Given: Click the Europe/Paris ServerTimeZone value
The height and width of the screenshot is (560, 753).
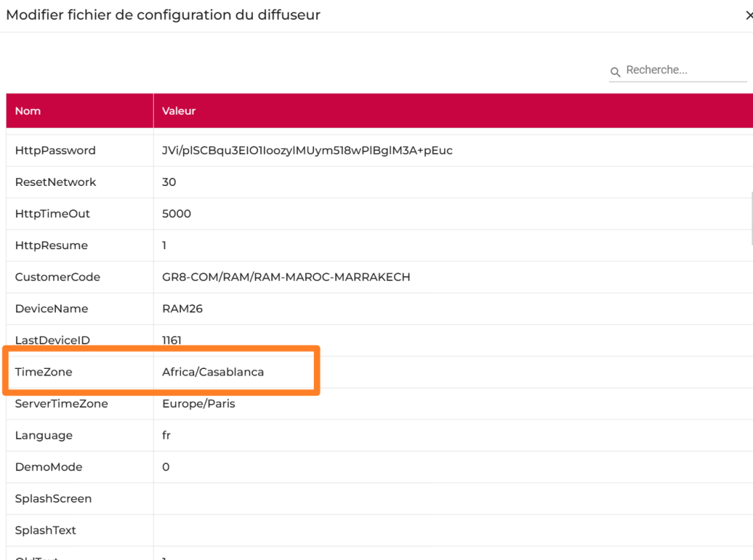Looking at the screenshot, I should [199, 403].
